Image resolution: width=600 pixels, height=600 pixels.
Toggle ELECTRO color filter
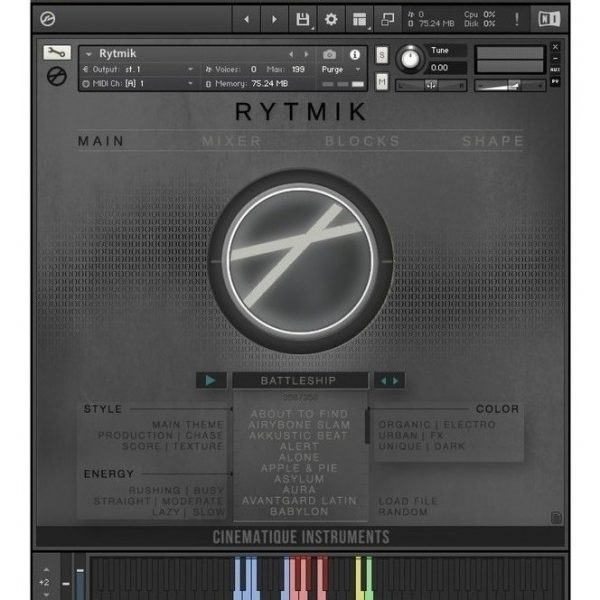(469, 425)
